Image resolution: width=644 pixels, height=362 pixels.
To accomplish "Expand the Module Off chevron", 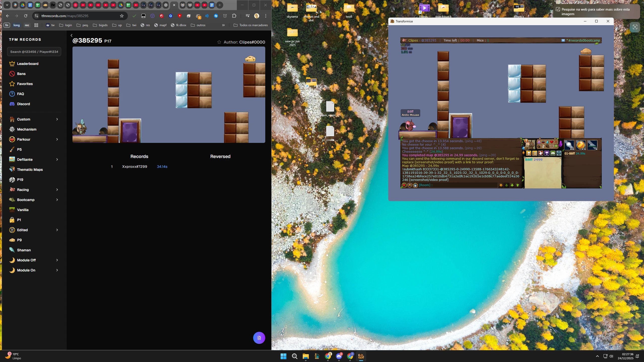I will click(57, 260).
